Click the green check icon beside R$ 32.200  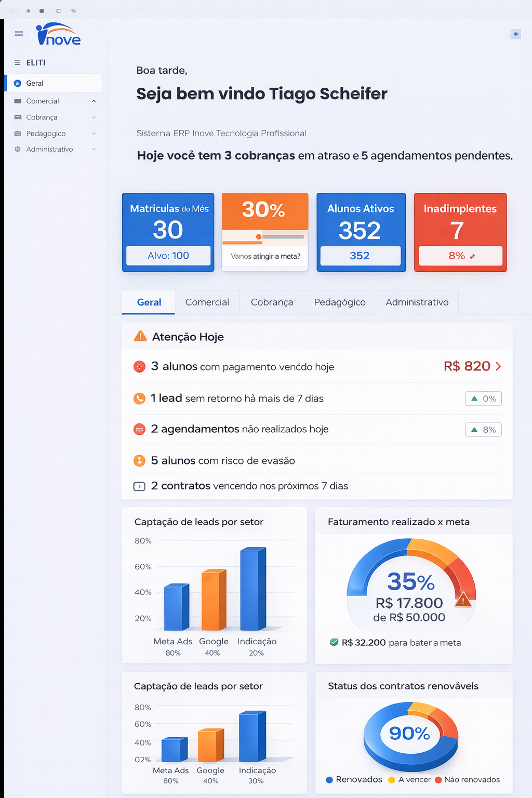[x=334, y=642]
